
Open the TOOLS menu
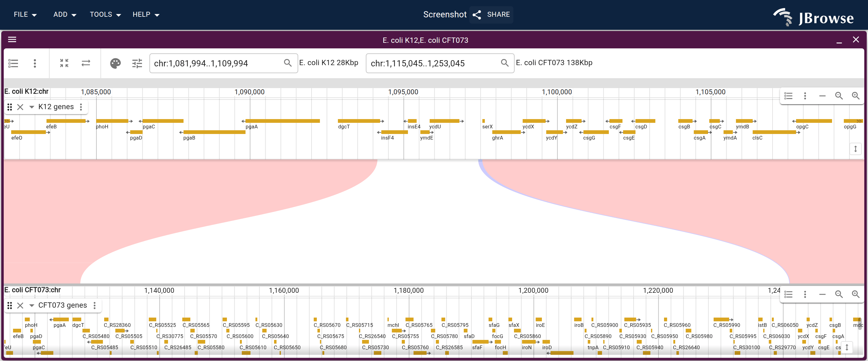click(x=105, y=15)
